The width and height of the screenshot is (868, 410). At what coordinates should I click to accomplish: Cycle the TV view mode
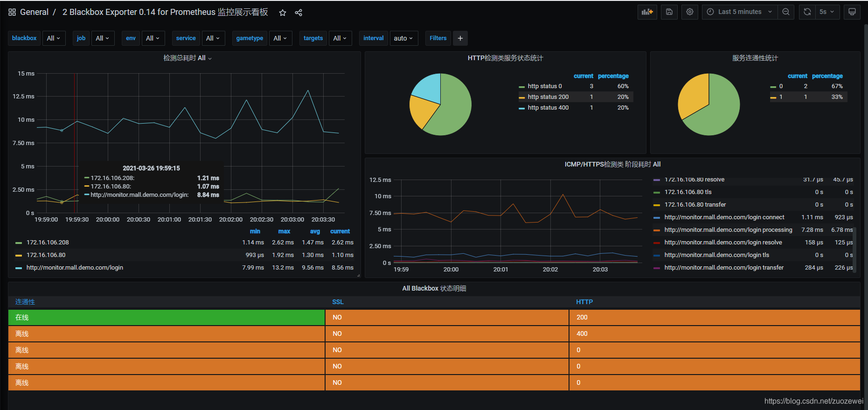coord(852,12)
